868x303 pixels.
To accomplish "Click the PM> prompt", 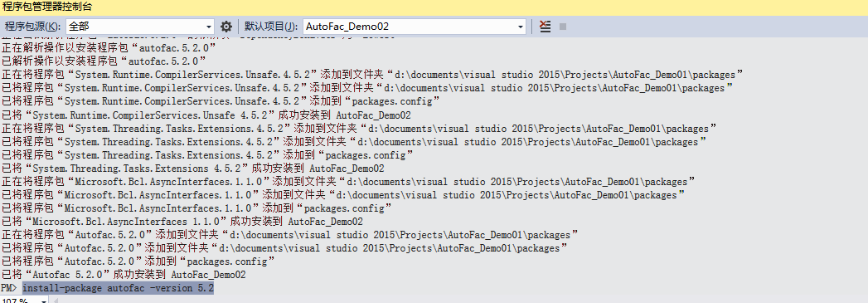I will point(10,288).
